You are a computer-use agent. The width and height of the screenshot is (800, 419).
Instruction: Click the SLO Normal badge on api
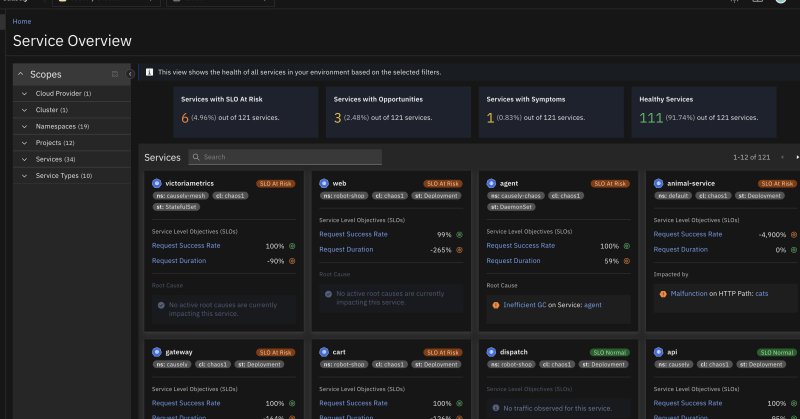click(777, 353)
